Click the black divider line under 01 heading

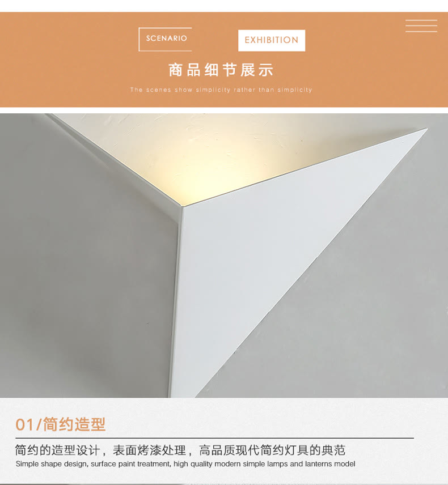[x=214, y=438]
